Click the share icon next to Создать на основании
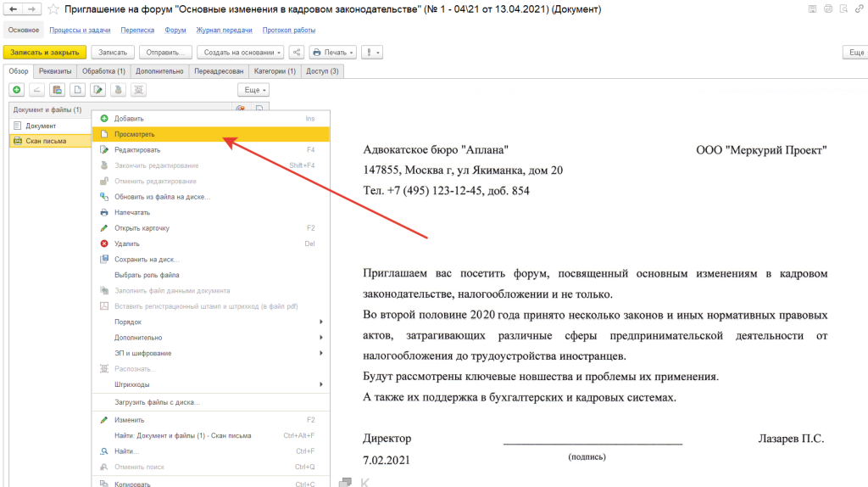Viewport: 868px width, 487px height. pyautogui.click(x=297, y=53)
